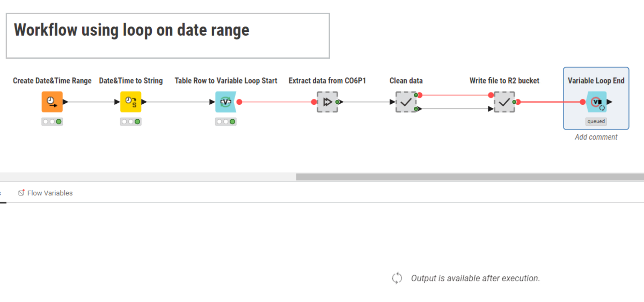Image resolution: width=644 pixels, height=302 pixels.
Task: Select the Date&Time to String node
Action: (x=131, y=102)
